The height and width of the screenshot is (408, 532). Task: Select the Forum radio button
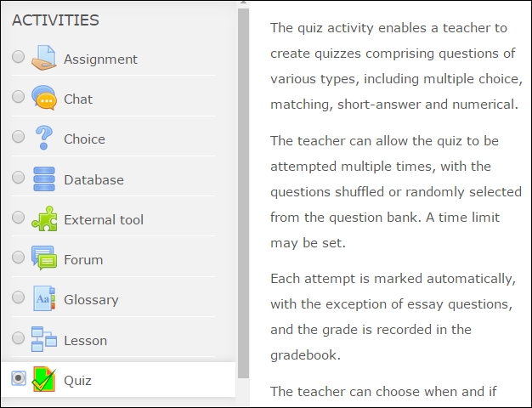pyautogui.click(x=19, y=257)
